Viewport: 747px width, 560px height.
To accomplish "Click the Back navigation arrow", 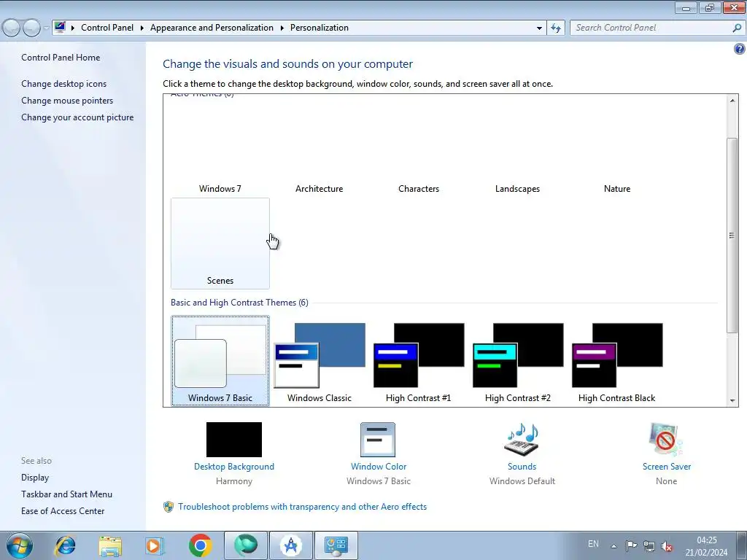I will point(12,28).
